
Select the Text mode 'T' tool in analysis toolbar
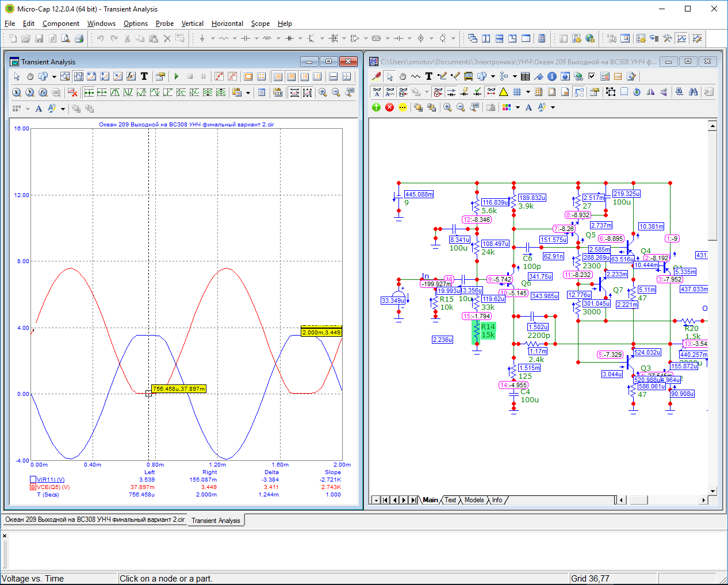point(144,76)
